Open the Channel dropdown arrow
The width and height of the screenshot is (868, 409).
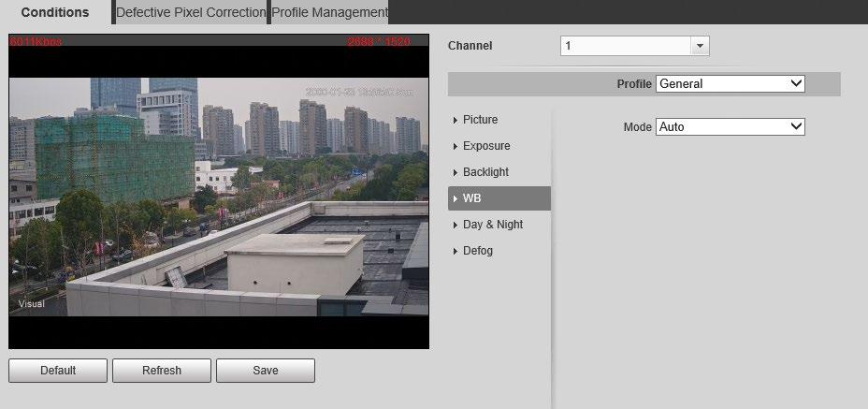click(700, 46)
